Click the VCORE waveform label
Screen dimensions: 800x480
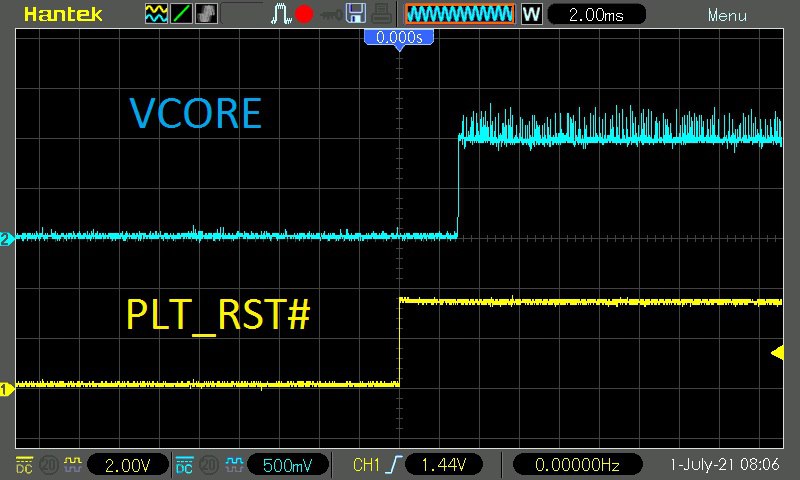click(195, 113)
